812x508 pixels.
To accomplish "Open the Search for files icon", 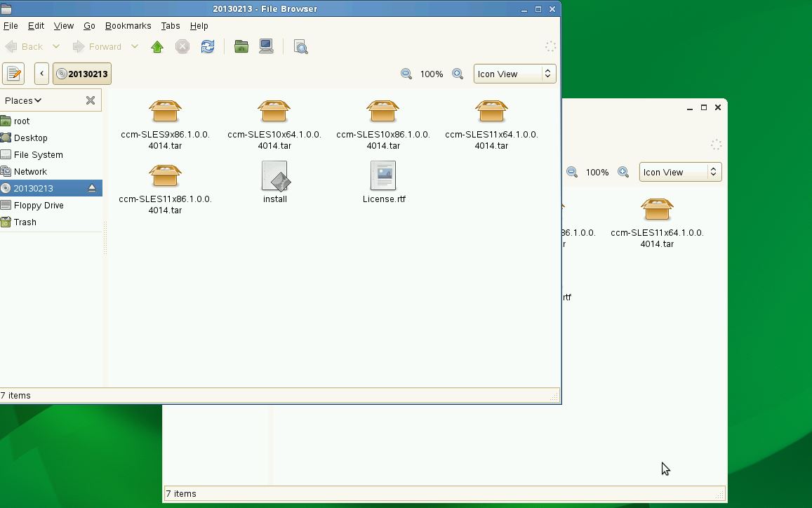I will click(300, 47).
